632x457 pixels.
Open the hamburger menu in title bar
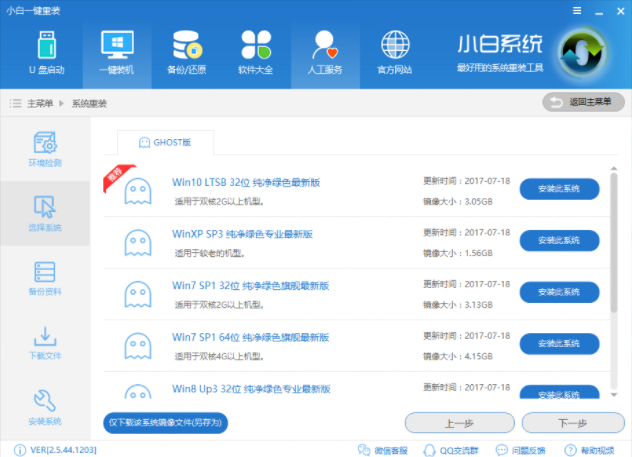point(577,11)
